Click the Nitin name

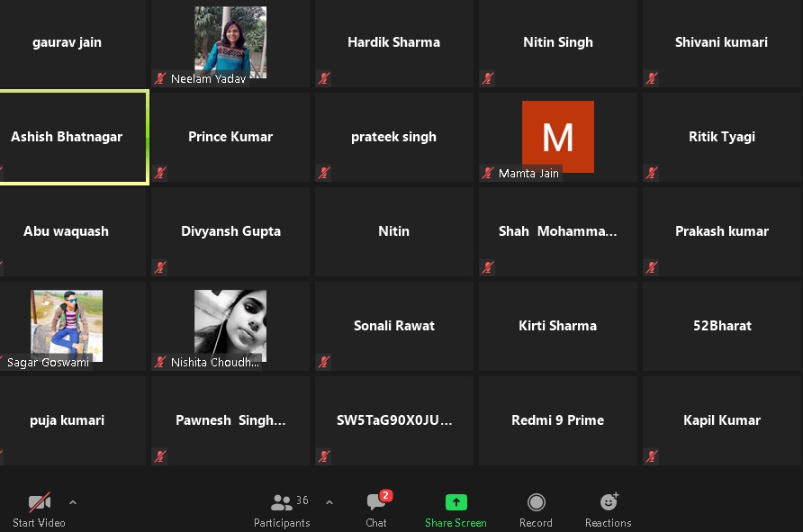[393, 231]
